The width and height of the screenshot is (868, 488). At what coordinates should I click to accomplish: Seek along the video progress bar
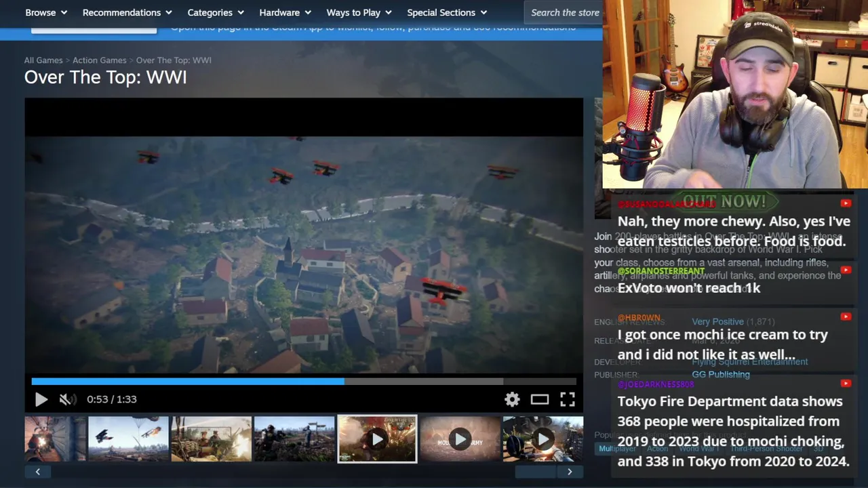(x=304, y=382)
